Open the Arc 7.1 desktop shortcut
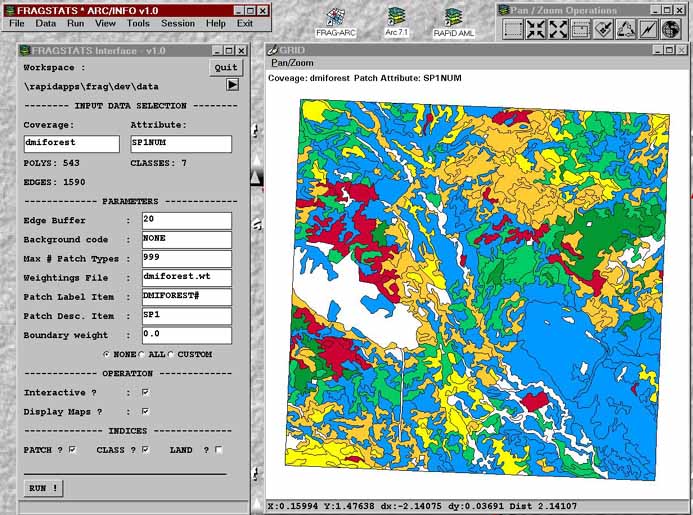Image resolution: width=693 pixels, height=515 pixels. point(396,22)
